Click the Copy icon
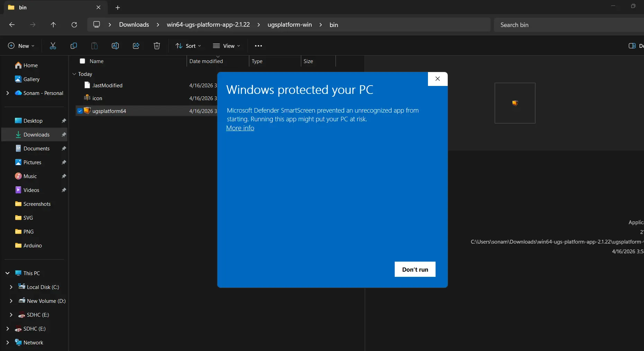 point(73,46)
